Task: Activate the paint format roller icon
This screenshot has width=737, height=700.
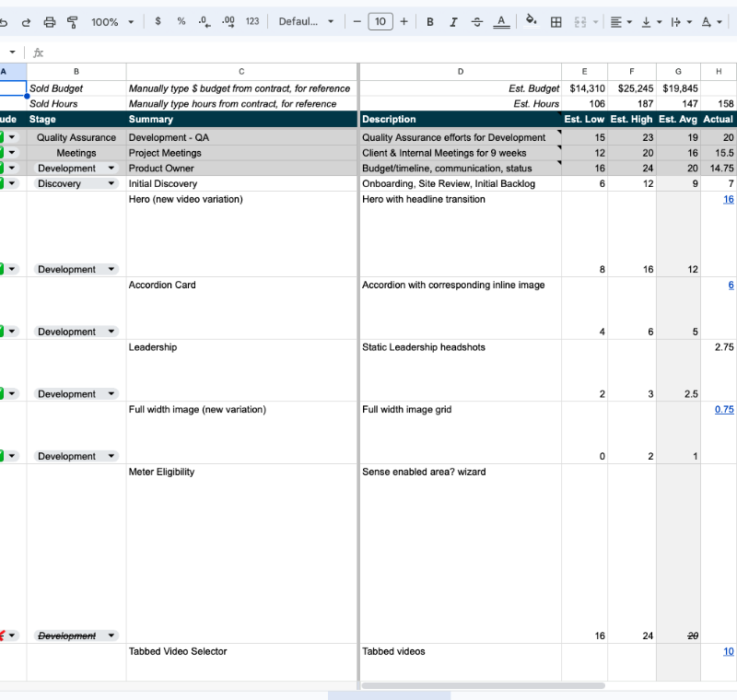Action: [x=73, y=22]
